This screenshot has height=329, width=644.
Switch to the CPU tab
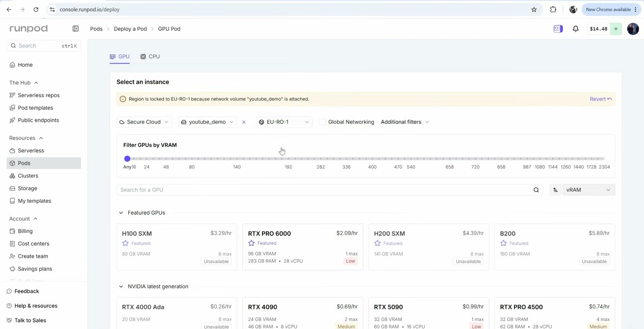pos(150,56)
